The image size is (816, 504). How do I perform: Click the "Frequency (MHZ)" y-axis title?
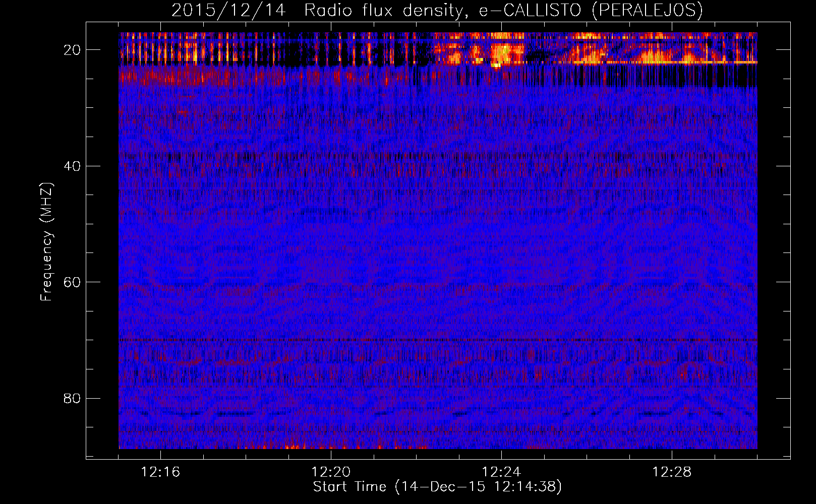point(46,242)
